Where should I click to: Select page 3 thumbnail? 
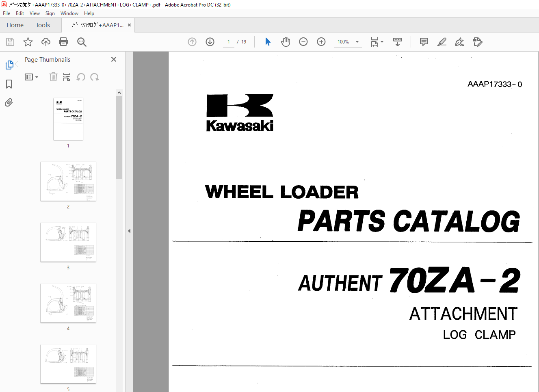click(68, 242)
